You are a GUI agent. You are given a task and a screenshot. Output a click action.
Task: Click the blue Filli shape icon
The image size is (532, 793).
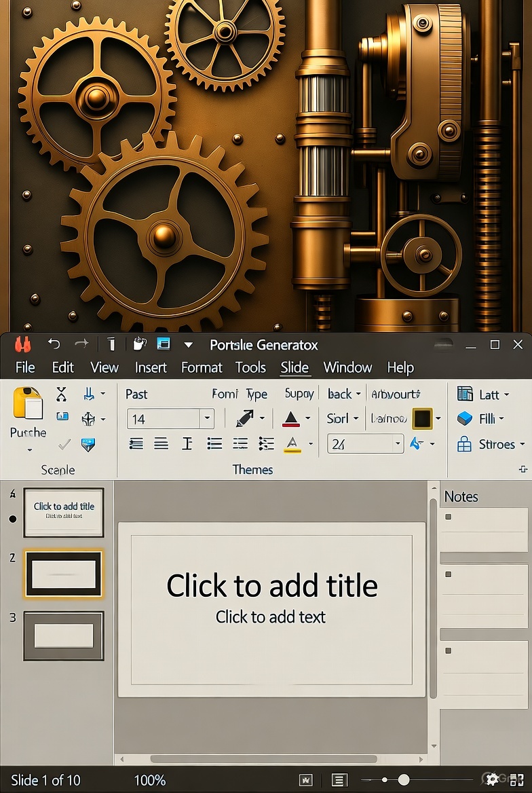pos(465,419)
